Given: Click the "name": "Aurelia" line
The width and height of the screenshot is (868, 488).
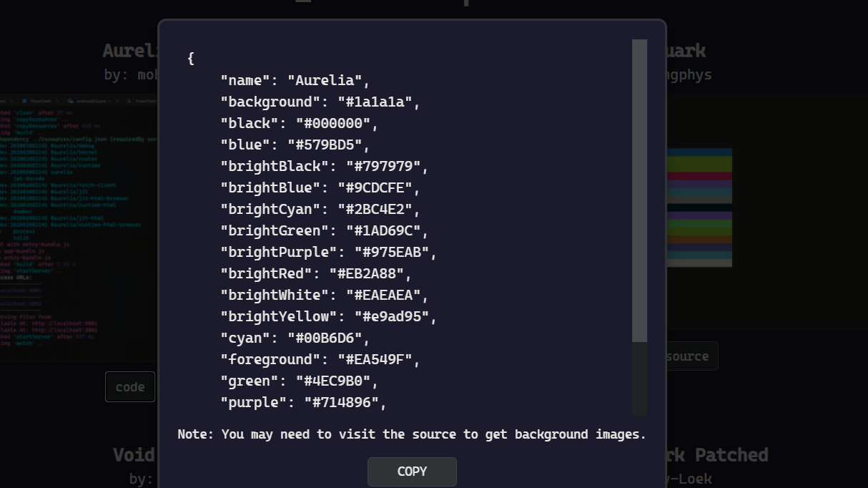Looking at the screenshot, I should click(295, 80).
